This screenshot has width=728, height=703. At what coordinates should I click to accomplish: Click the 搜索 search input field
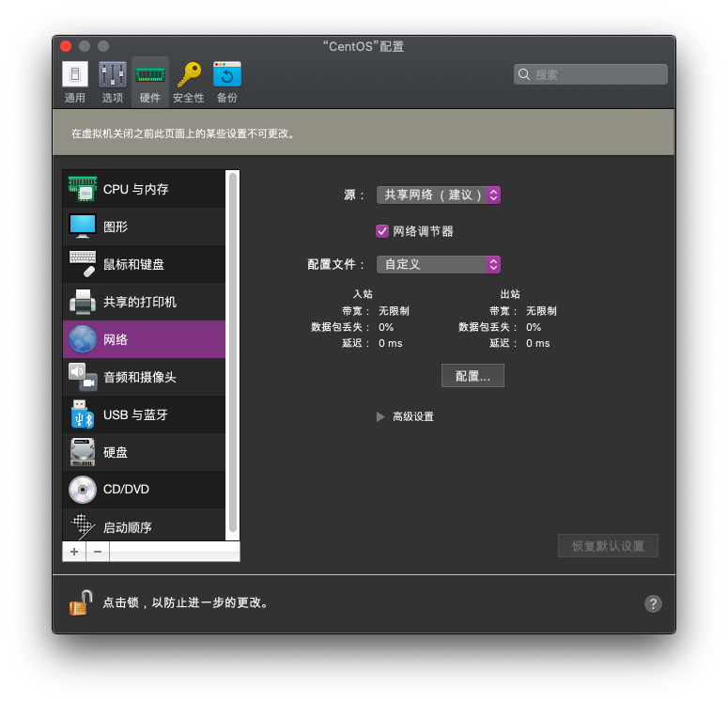click(591, 74)
